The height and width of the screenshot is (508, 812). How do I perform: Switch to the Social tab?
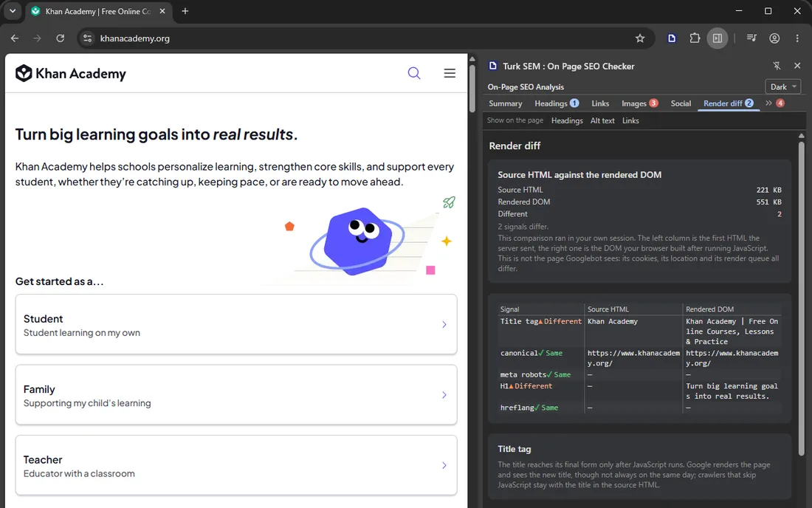coord(681,103)
